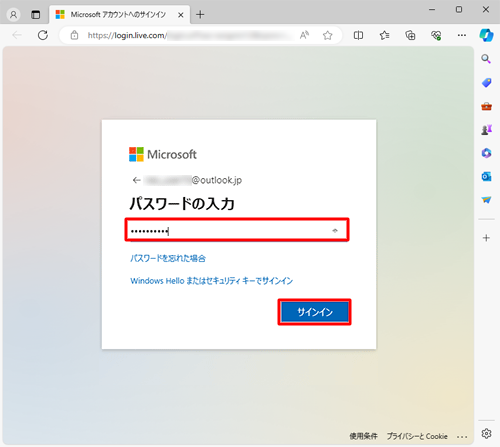Toggle split screen view

[x=358, y=35]
